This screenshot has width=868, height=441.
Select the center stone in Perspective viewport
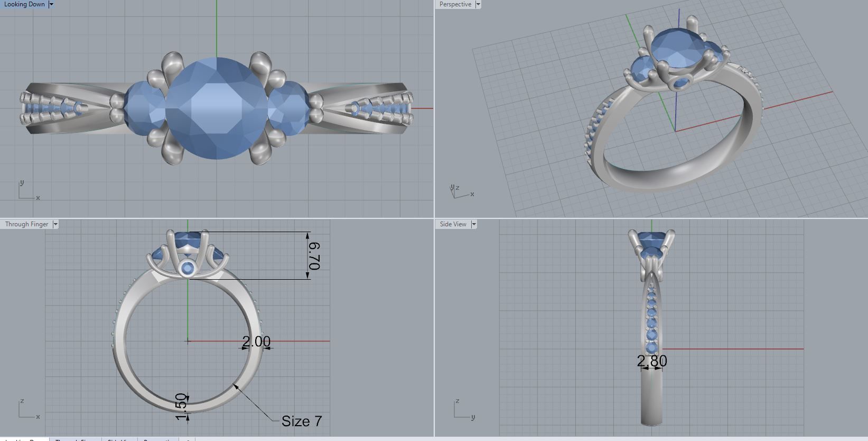[677, 49]
